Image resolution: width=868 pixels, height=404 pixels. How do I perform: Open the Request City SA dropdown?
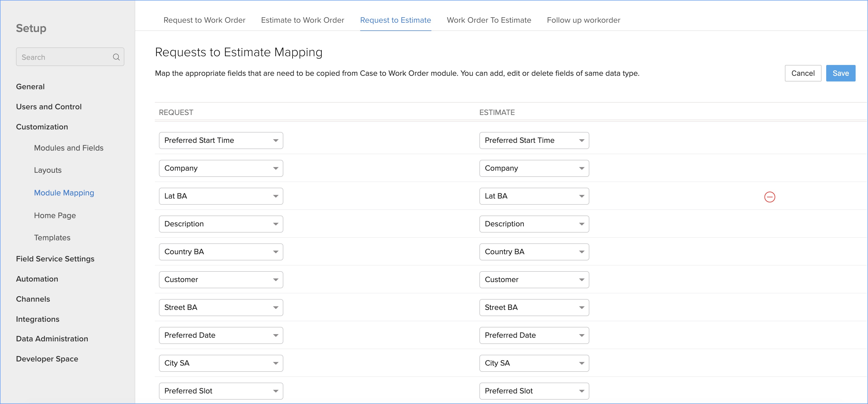click(x=221, y=363)
